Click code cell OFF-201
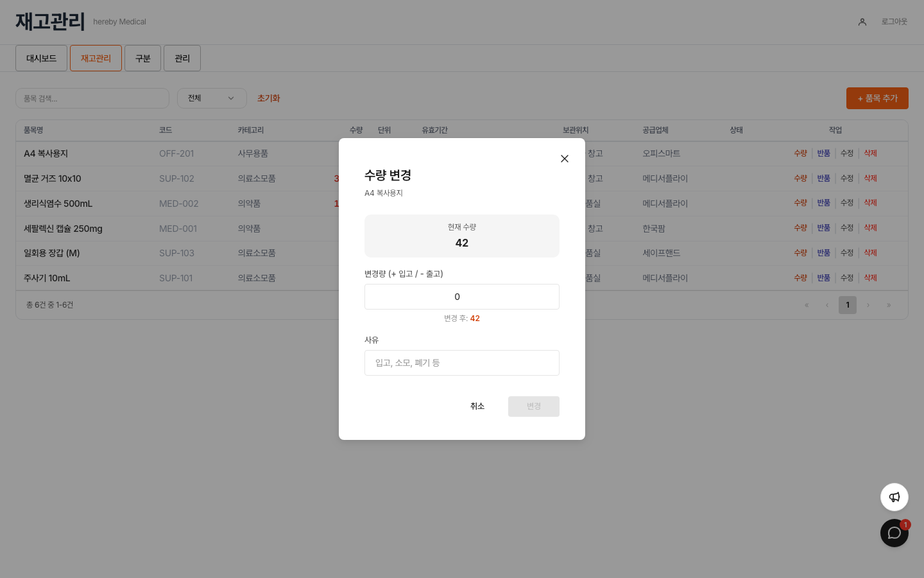 click(176, 153)
